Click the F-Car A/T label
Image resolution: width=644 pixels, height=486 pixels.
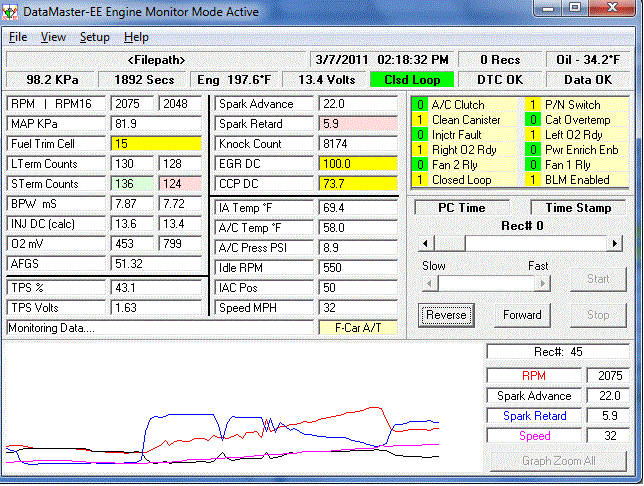[358, 328]
